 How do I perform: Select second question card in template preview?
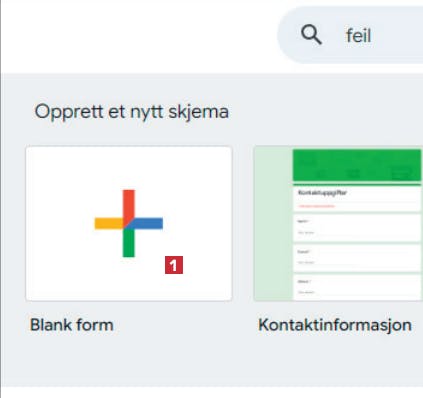coord(357,258)
